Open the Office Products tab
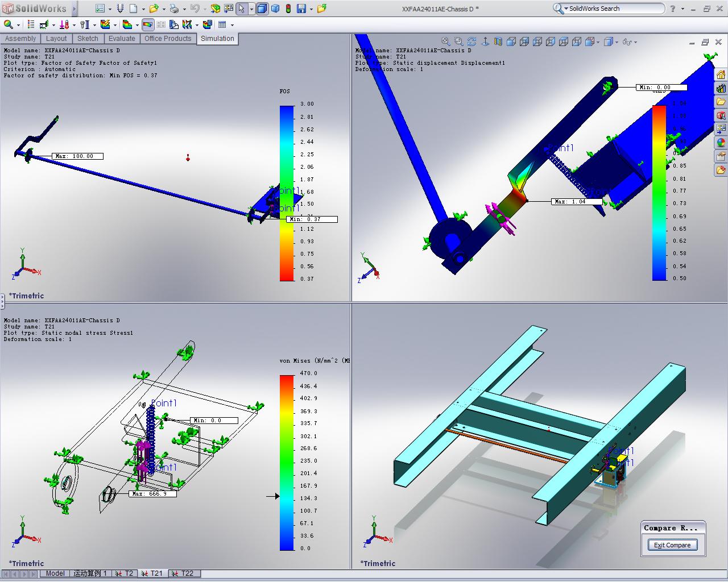728x582 pixels. point(168,39)
